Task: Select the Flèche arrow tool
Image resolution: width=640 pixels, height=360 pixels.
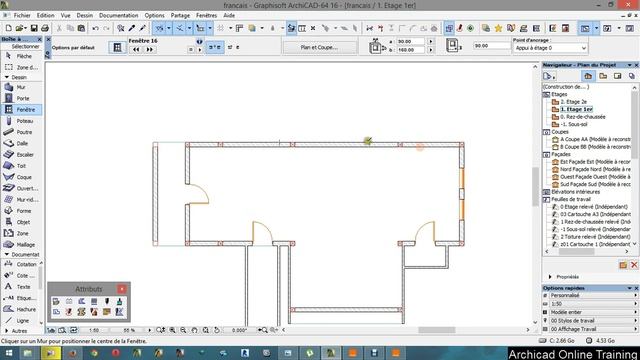Action: point(21,56)
